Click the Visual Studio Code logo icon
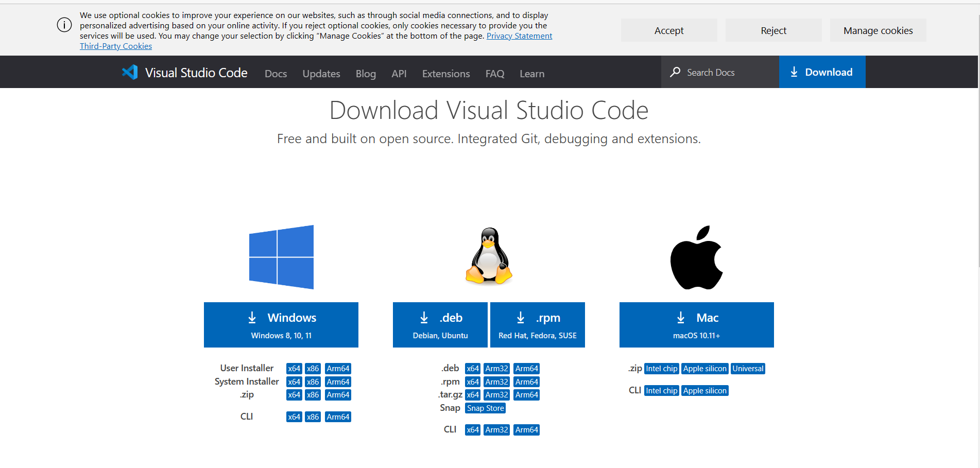 tap(130, 72)
